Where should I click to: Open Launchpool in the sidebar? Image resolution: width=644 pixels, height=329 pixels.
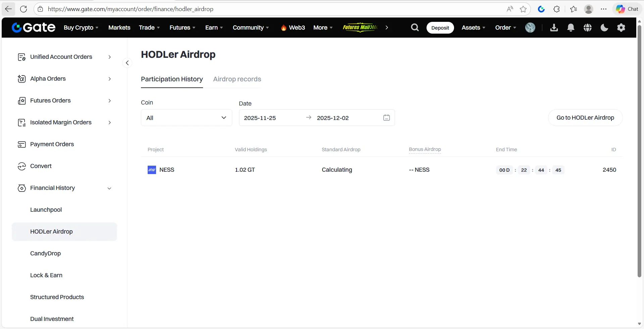pyautogui.click(x=46, y=210)
